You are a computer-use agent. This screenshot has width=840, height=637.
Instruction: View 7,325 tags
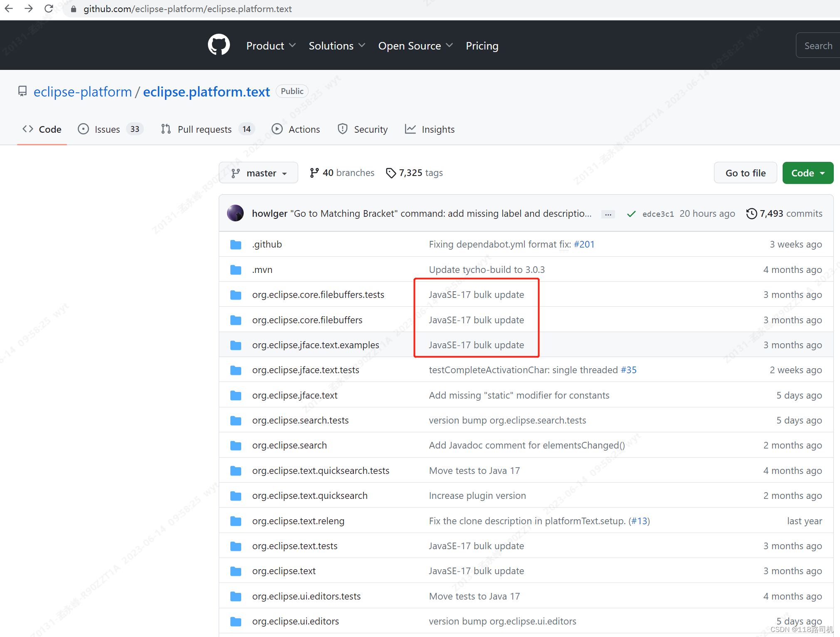[414, 173]
